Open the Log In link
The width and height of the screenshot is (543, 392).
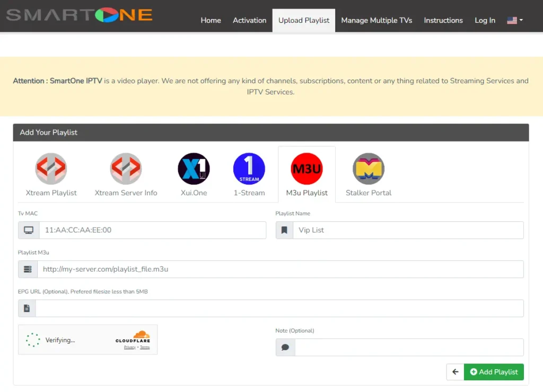point(485,20)
